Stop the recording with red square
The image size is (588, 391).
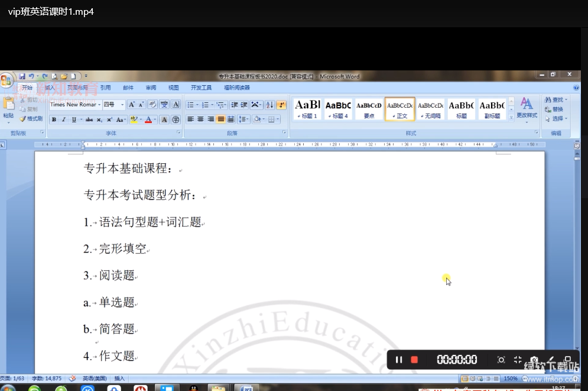414,360
